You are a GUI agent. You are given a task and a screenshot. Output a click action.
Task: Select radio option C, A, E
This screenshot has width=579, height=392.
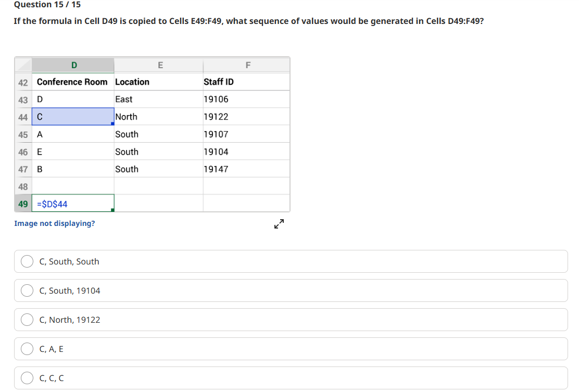pos(27,349)
